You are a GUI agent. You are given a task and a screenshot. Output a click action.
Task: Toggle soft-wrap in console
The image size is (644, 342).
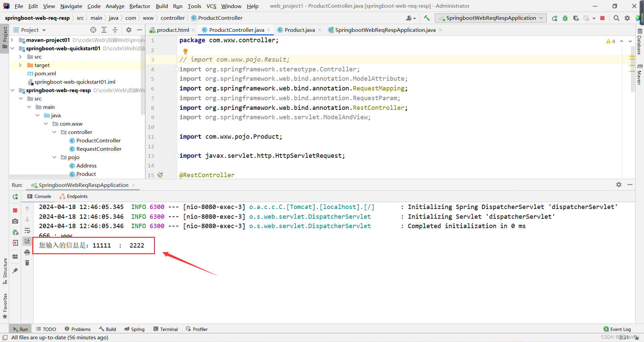(x=27, y=230)
